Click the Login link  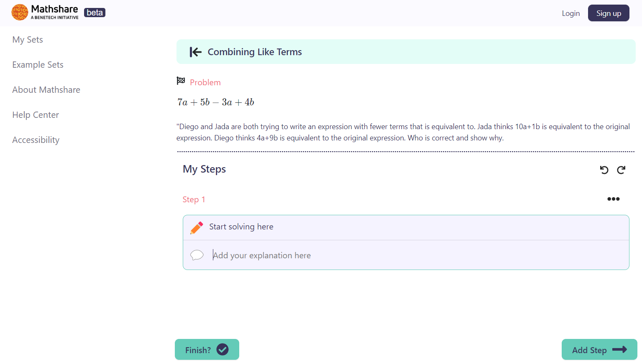[x=570, y=13]
